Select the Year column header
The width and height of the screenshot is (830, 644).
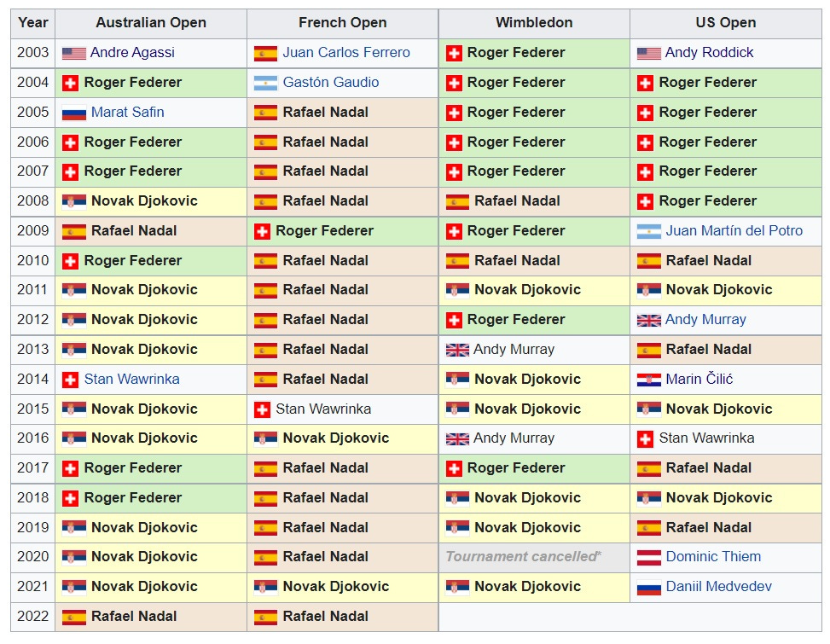(32, 23)
